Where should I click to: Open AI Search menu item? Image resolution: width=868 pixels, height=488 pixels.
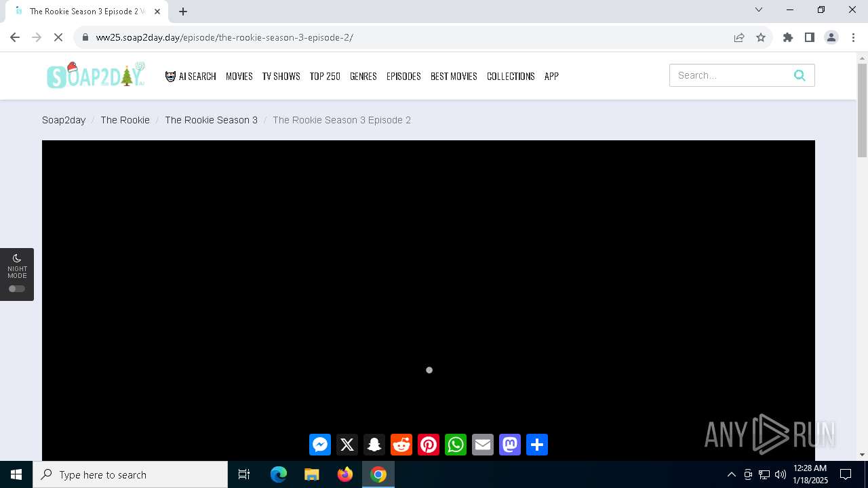[191, 76]
